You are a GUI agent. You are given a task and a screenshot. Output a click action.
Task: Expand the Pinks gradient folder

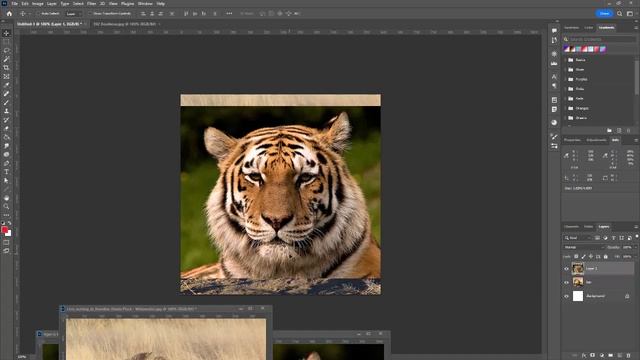pos(566,89)
